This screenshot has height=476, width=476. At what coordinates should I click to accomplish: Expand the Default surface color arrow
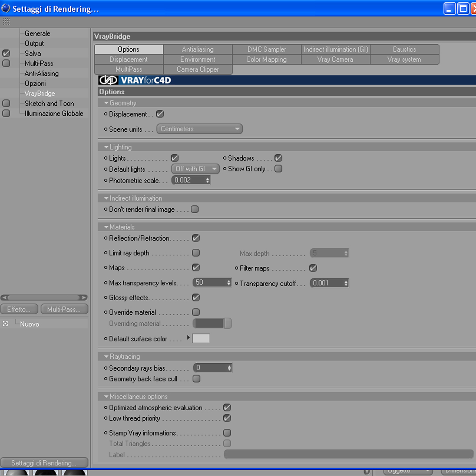tap(188, 338)
